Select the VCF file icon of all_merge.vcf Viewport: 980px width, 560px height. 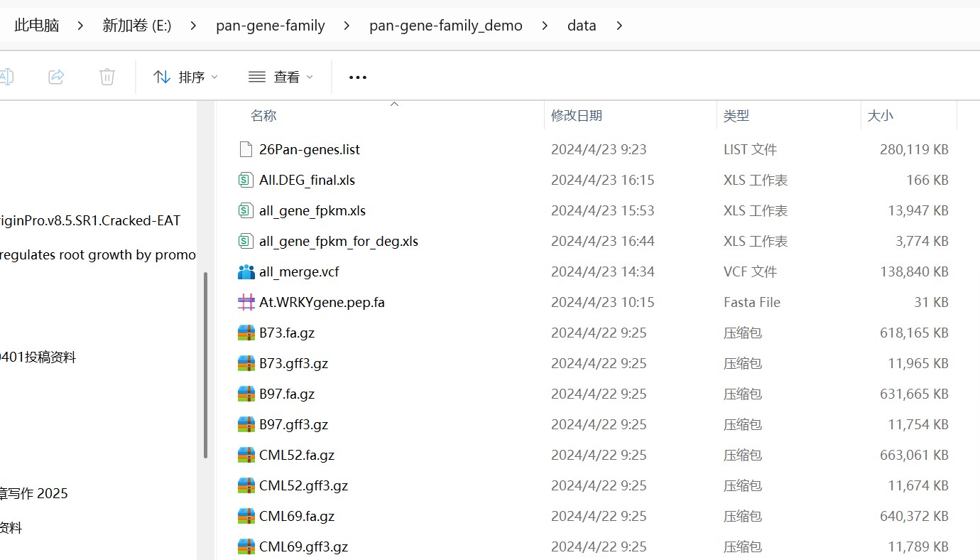(x=246, y=271)
